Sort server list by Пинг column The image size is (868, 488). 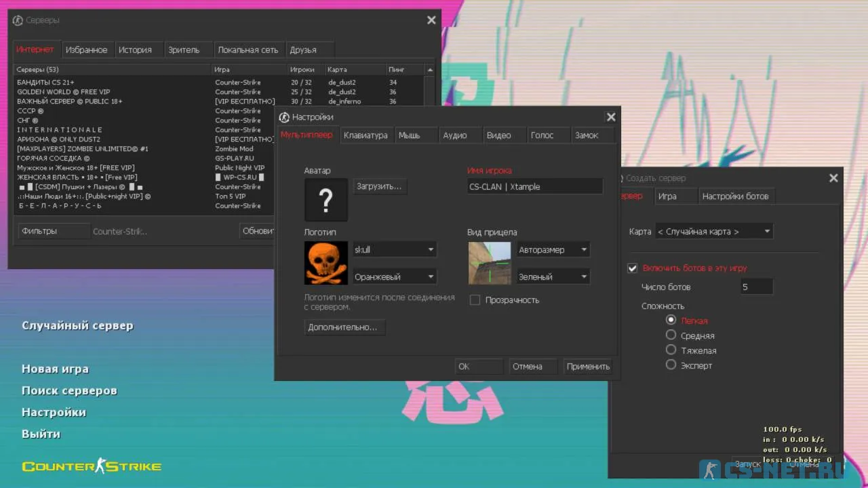click(x=405, y=69)
